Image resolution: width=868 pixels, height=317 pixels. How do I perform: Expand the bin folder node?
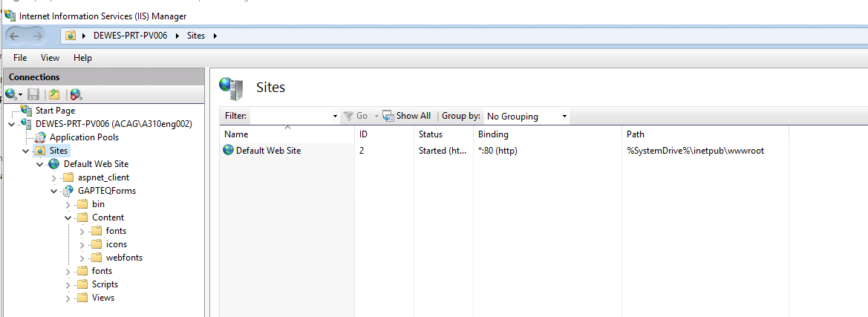click(68, 204)
